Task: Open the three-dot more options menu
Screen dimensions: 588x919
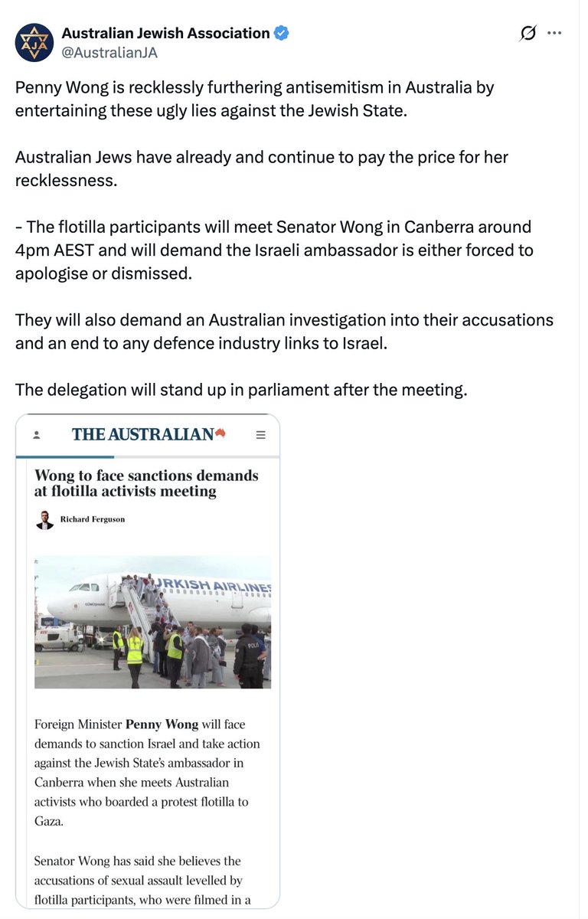Action: point(555,33)
